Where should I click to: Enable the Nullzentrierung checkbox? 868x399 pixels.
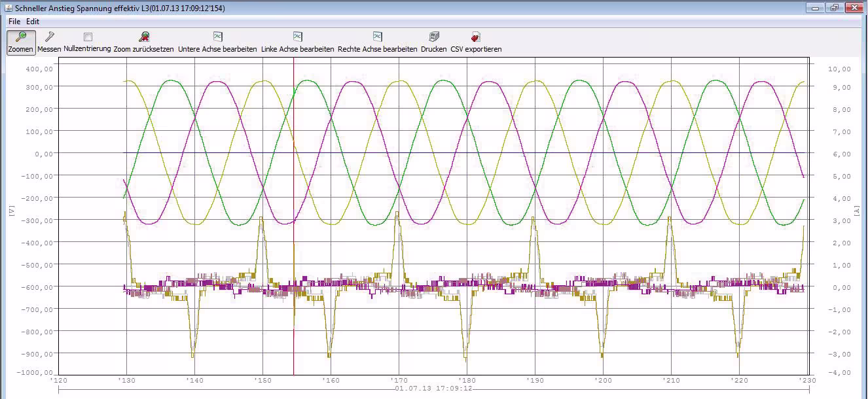click(x=88, y=37)
